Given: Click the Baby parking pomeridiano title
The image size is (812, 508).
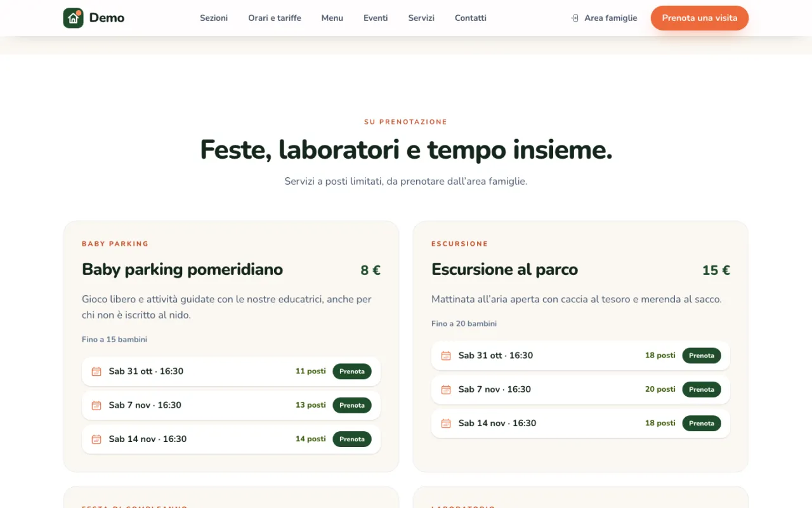Looking at the screenshot, I should coord(183,269).
